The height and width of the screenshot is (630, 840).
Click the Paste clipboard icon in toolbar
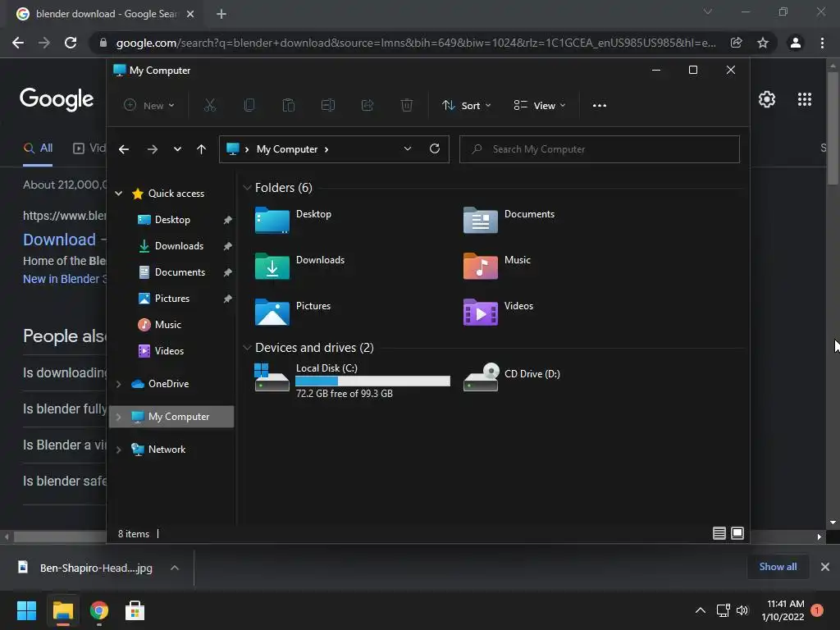click(x=288, y=105)
